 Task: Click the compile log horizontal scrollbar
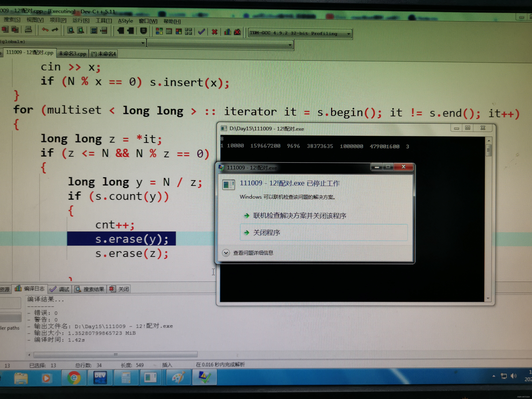tap(116, 354)
